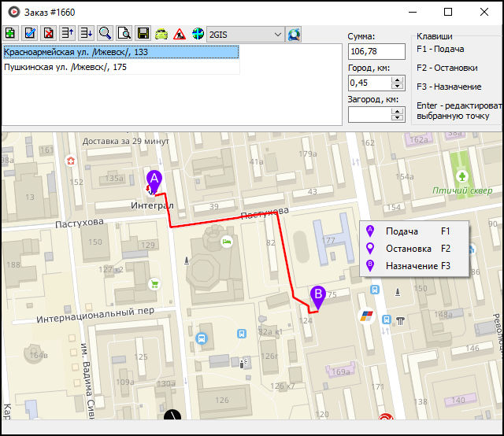Screen dimensions: 504x436
Task: Click the road works warning sign icon
Action: pos(180,34)
